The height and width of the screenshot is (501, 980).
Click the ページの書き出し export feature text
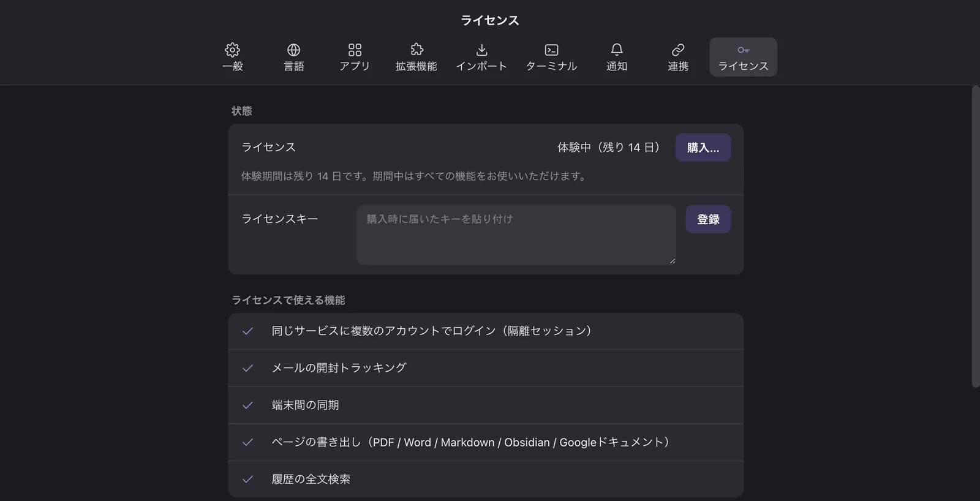[471, 442]
